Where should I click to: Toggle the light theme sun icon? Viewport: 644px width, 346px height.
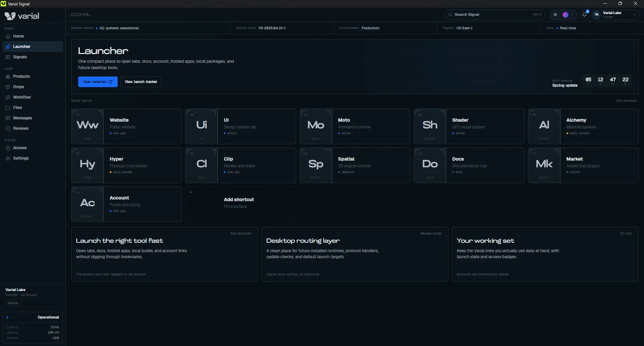(555, 15)
